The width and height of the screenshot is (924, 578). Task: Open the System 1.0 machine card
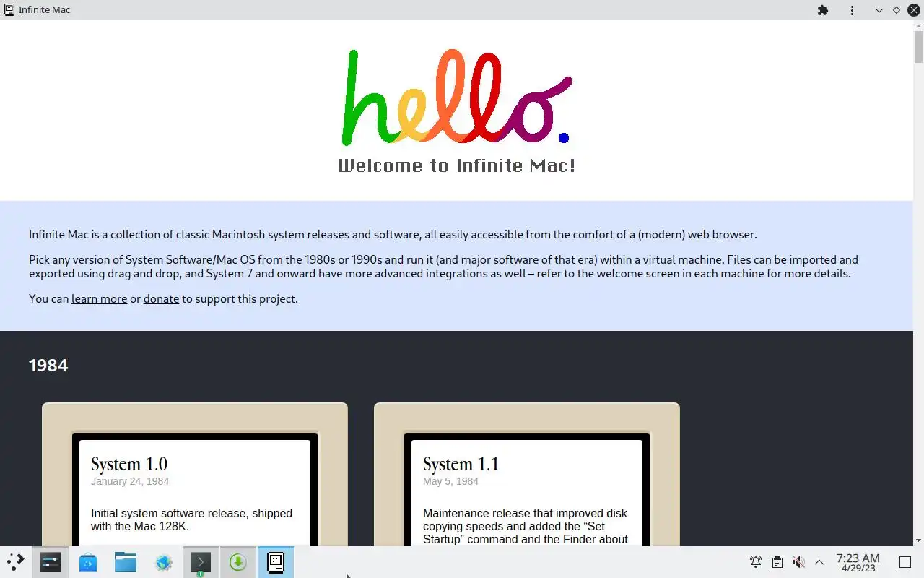[195, 474]
